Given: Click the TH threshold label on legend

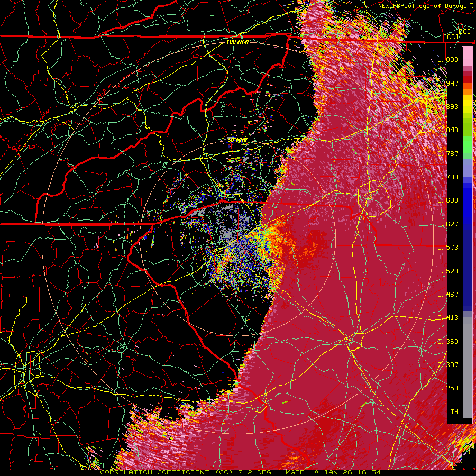Looking at the screenshot, I should (454, 412).
